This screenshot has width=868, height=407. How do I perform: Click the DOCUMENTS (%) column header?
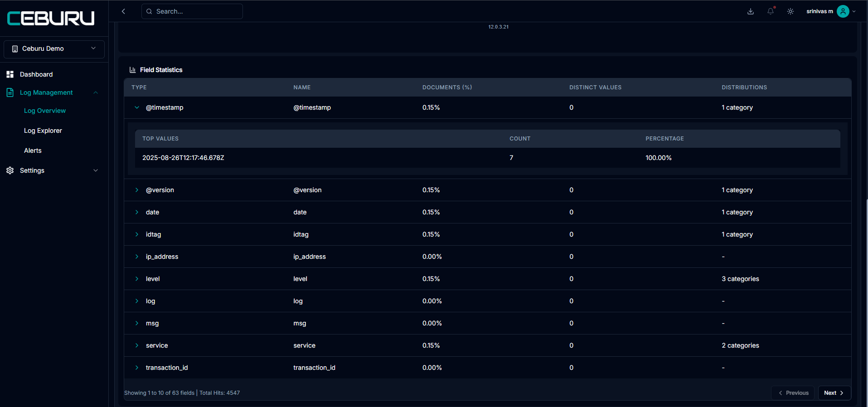coord(447,87)
